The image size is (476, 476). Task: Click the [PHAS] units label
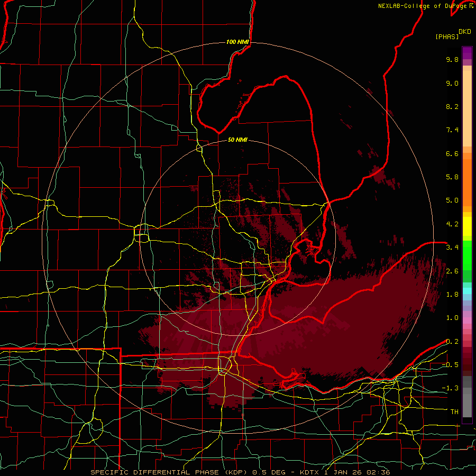(447, 37)
